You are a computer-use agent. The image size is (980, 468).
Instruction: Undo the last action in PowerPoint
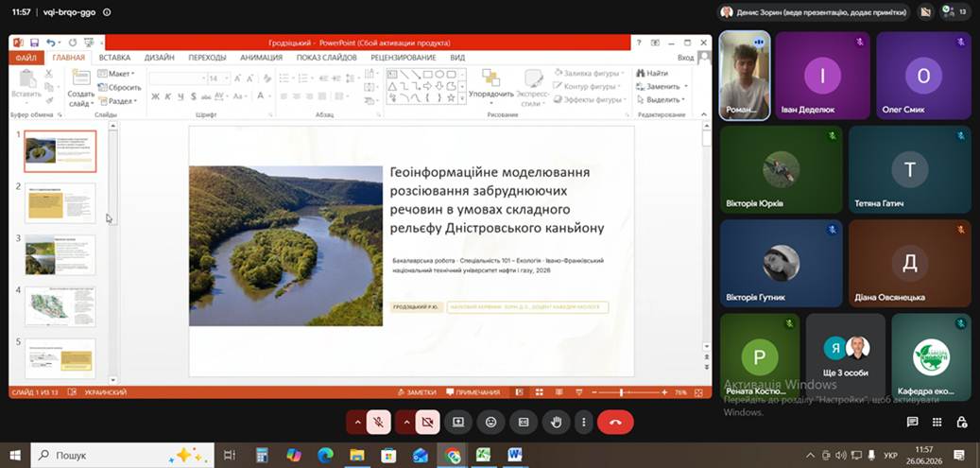[x=50, y=43]
